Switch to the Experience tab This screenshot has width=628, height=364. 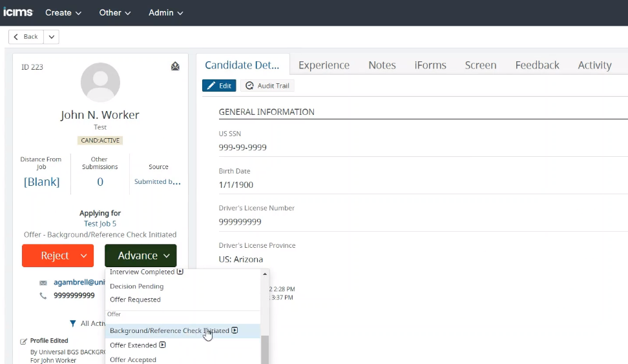(x=324, y=65)
